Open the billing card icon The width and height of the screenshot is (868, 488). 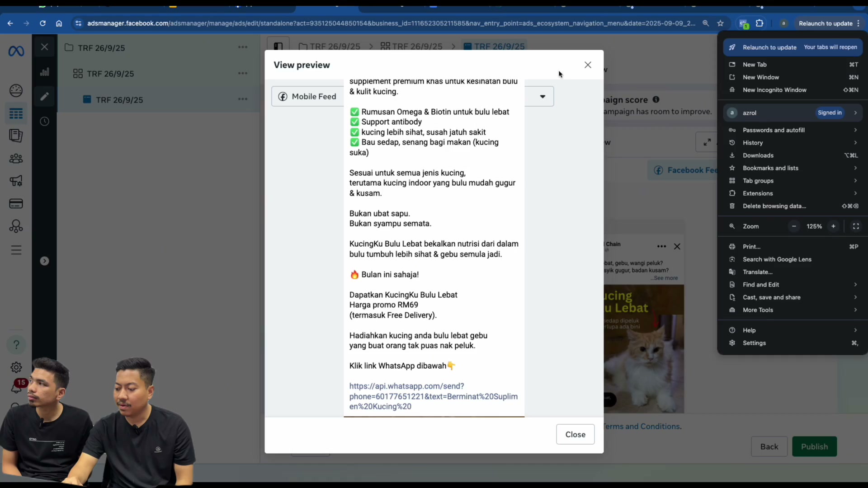tap(16, 204)
